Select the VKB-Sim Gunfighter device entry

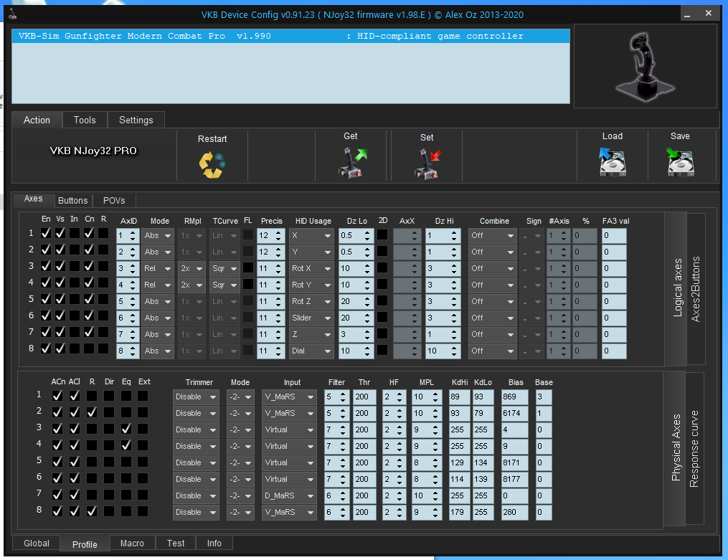pos(290,36)
